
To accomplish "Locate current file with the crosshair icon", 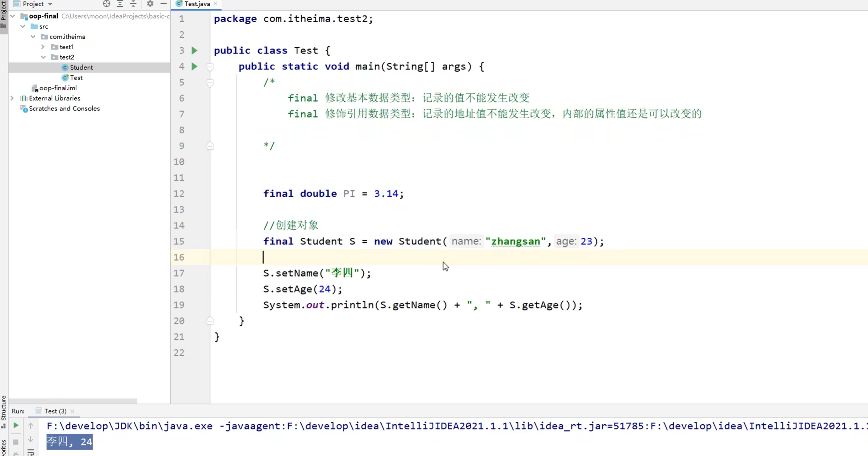I will point(106,4).
